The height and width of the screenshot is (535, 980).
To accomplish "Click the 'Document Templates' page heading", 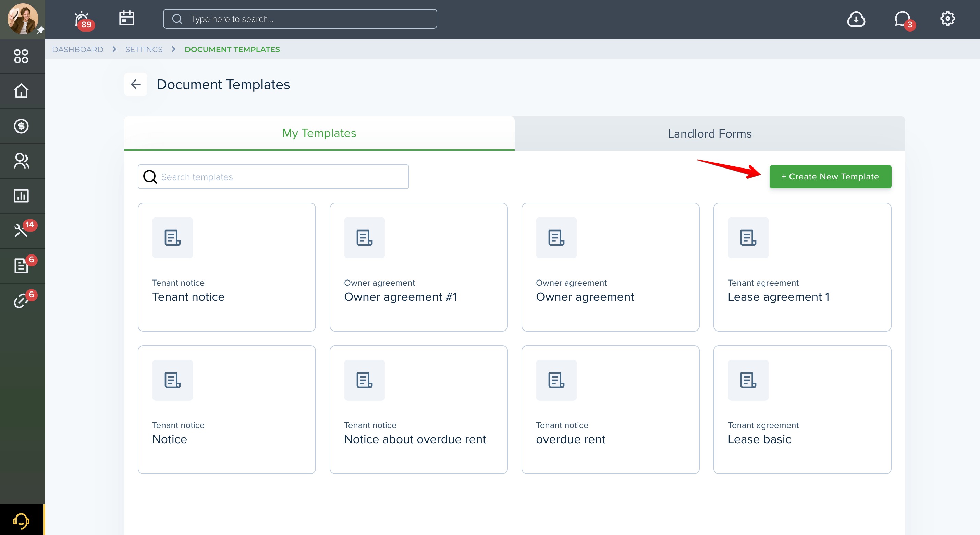I will pyautogui.click(x=223, y=84).
